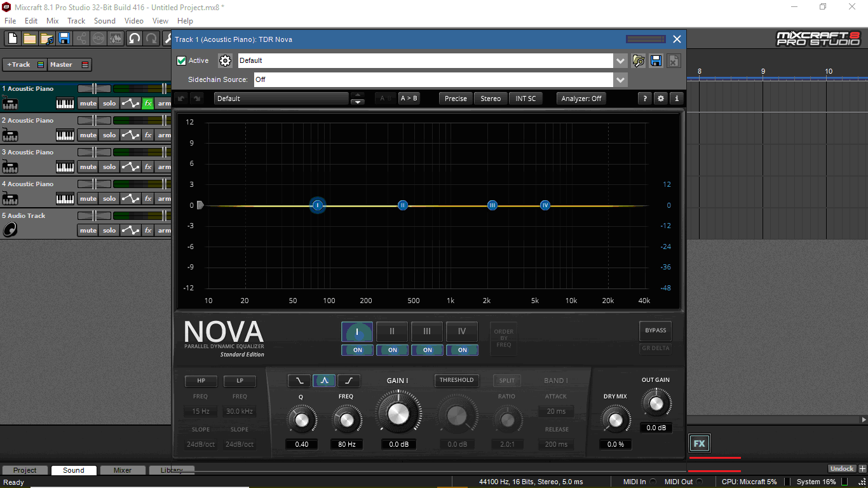Open TDR Nova info button

(x=677, y=98)
